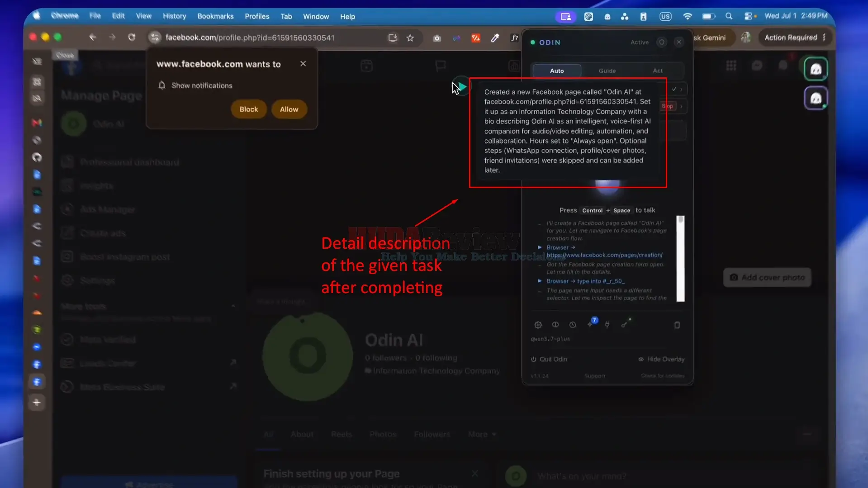Switch to Odin Act mode tab
Image resolution: width=868 pixels, height=488 pixels.
(658, 71)
